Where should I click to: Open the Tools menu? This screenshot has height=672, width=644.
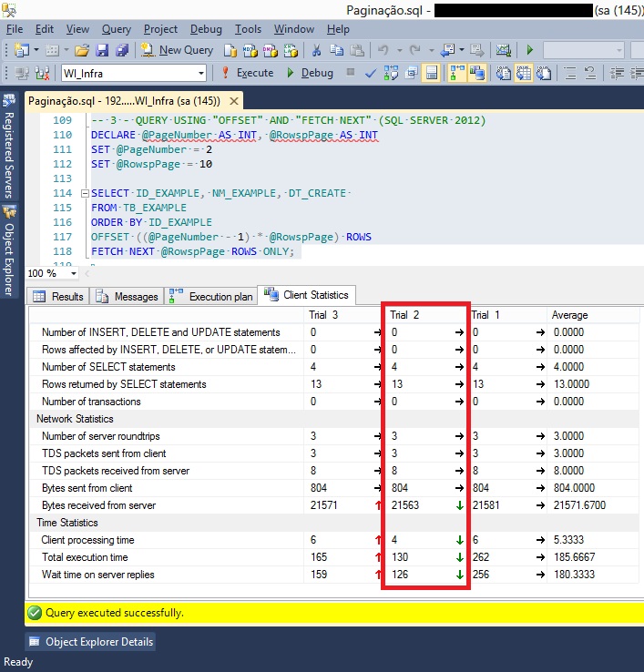tap(248, 29)
